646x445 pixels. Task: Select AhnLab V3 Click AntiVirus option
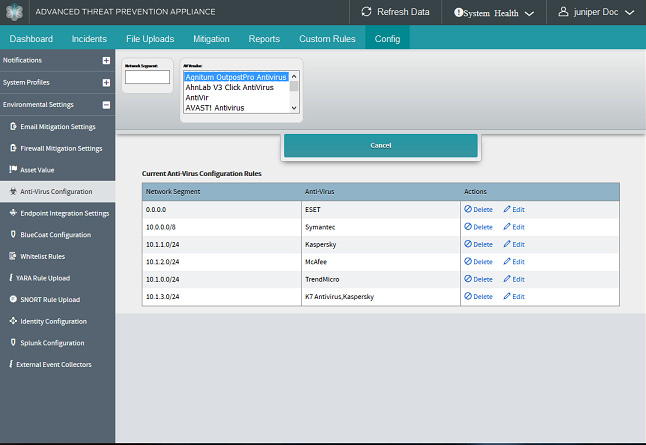pos(236,87)
